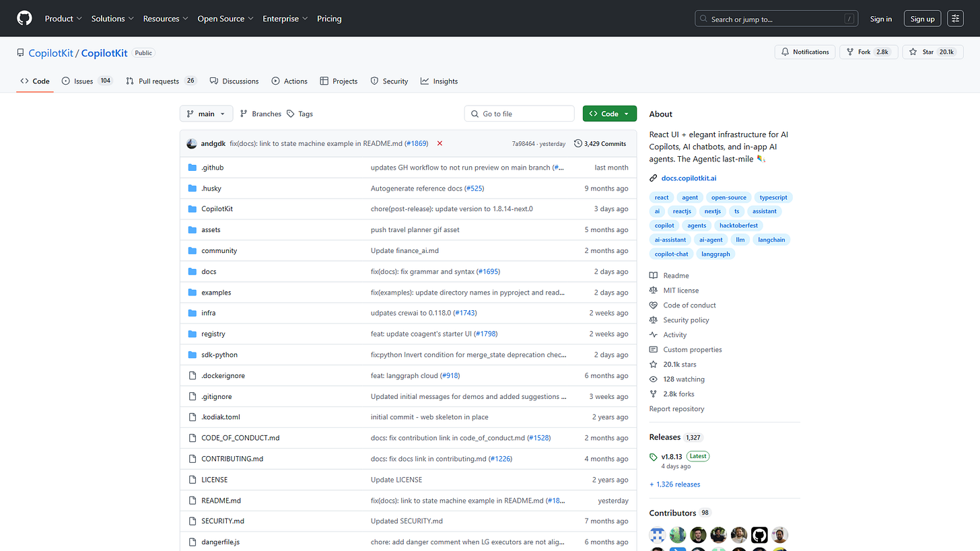Open the CONTRIBUTING.md file

pyautogui.click(x=232, y=459)
